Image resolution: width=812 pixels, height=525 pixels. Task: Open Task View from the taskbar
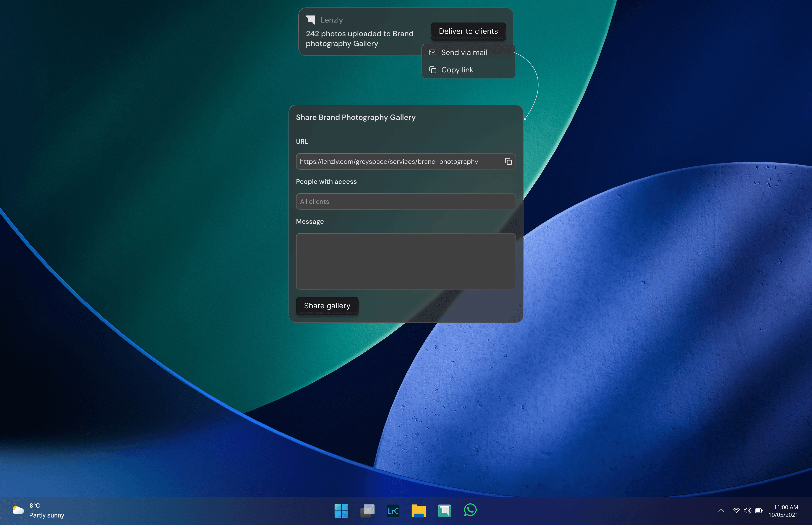(x=367, y=511)
